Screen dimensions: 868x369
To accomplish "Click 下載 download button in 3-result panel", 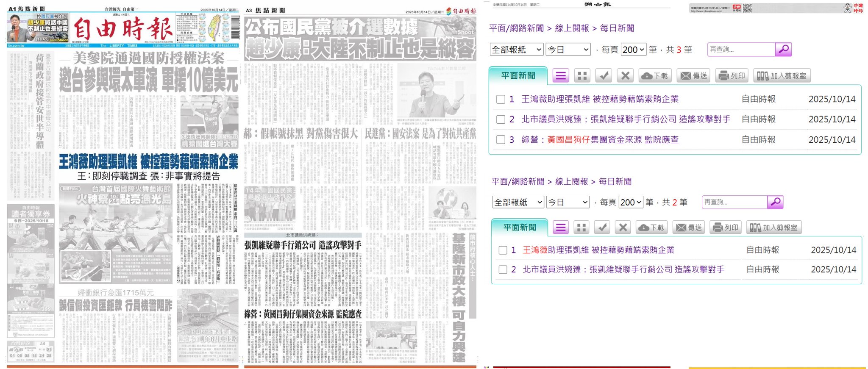I will (655, 76).
